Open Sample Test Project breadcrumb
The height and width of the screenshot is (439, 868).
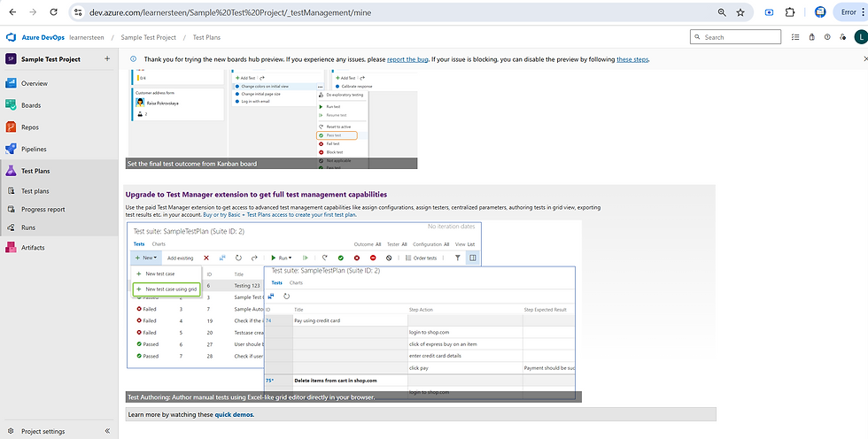[149, 37]
